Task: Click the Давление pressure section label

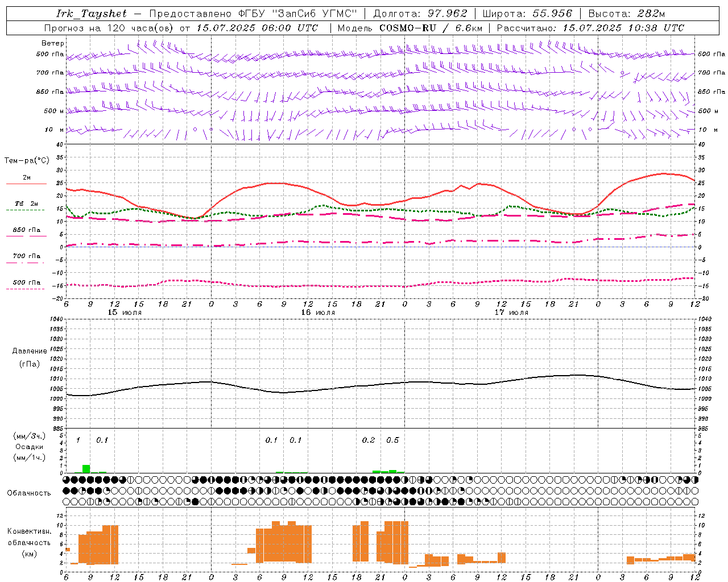Action: tap(30, 351)
